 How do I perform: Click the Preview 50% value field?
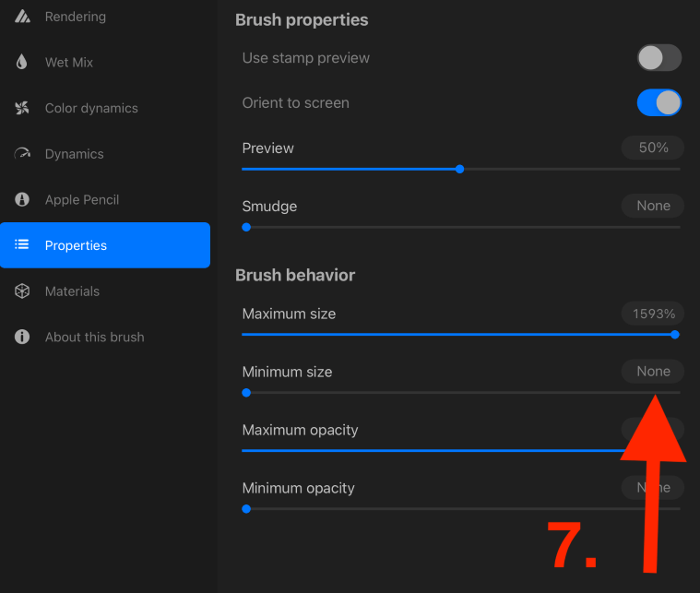pyautogui.click(x=653, y=148)
